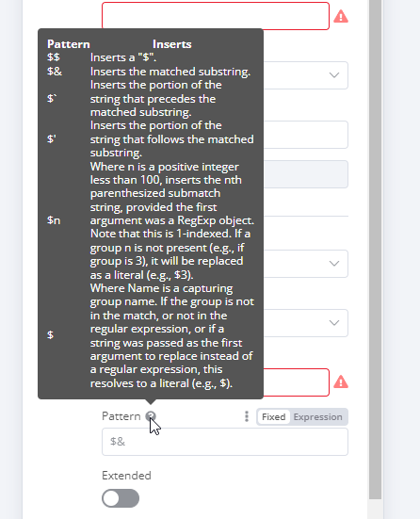
Task: Open the middle of the three dropdowns
Action: pos(305,264)
